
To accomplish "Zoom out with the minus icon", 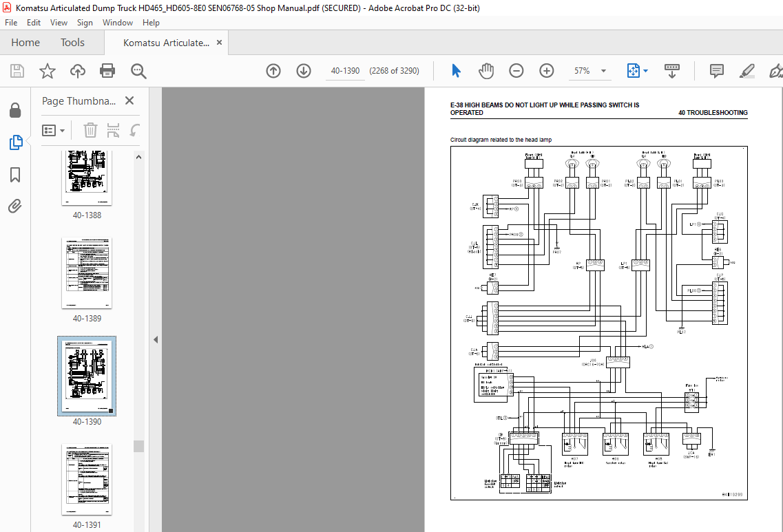I will pyautogui.click(x=516, y=71).
